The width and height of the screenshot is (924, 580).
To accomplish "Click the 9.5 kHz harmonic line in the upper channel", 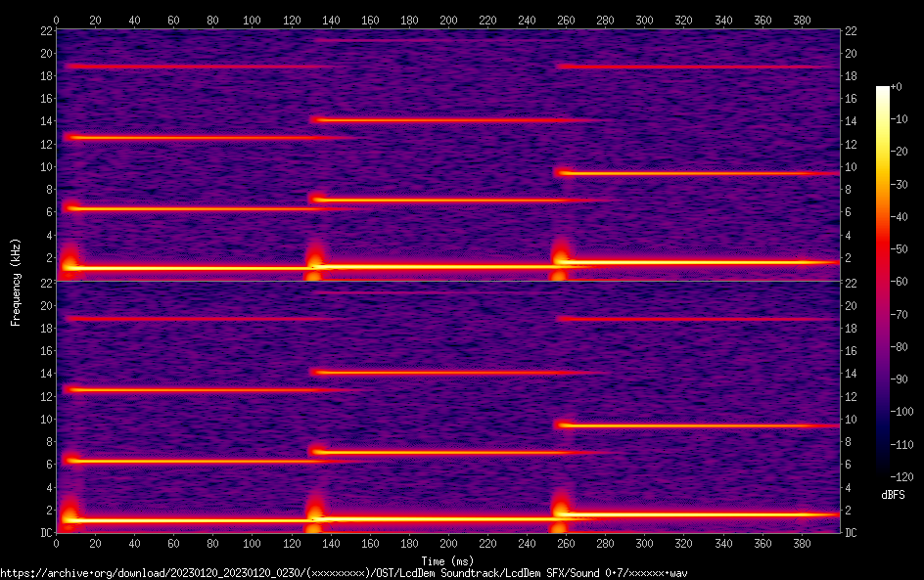I will [x=685, y=173].
